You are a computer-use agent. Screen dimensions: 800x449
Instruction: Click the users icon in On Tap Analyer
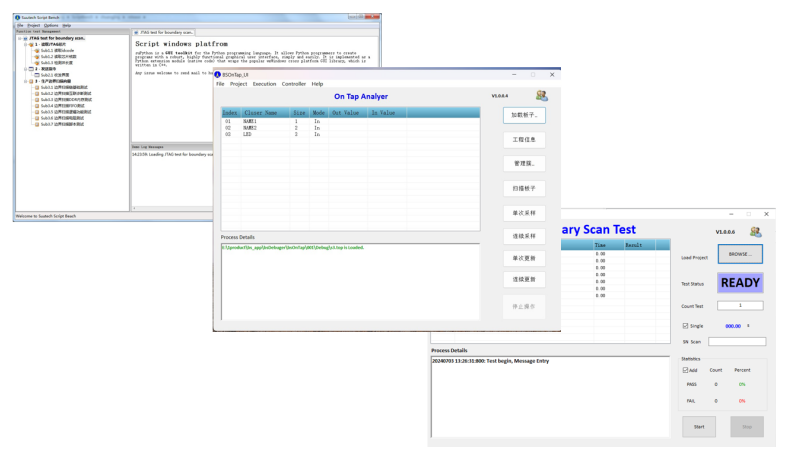[x=541, y=96]
